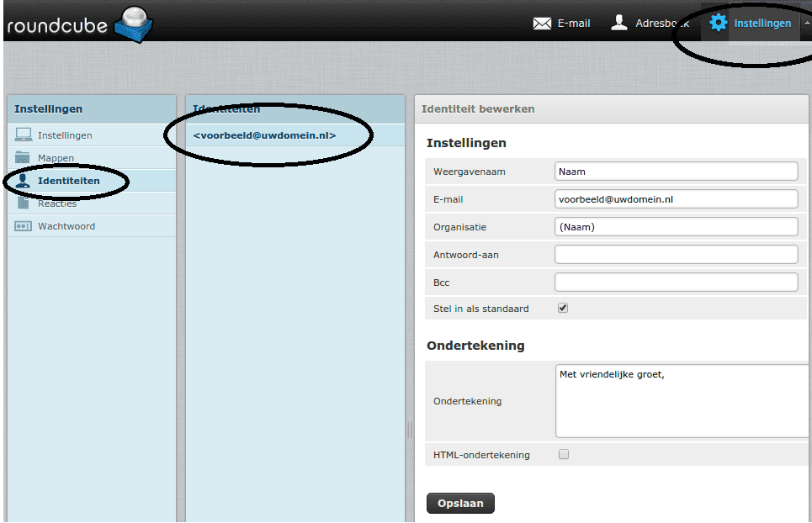
Task: Click into the Organisatie field
Action: (x=676, y=227)
